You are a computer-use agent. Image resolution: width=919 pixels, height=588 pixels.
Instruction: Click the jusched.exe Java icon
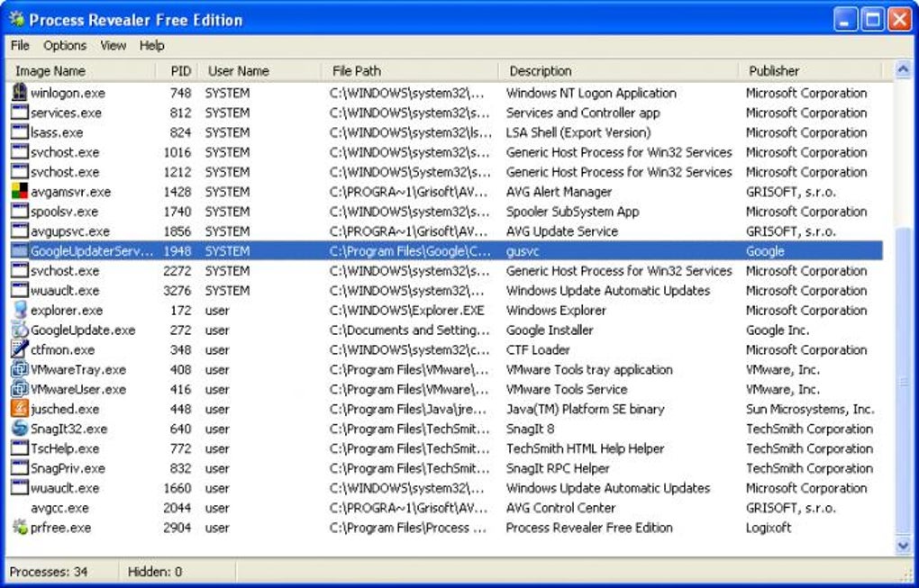click(19, 409)
